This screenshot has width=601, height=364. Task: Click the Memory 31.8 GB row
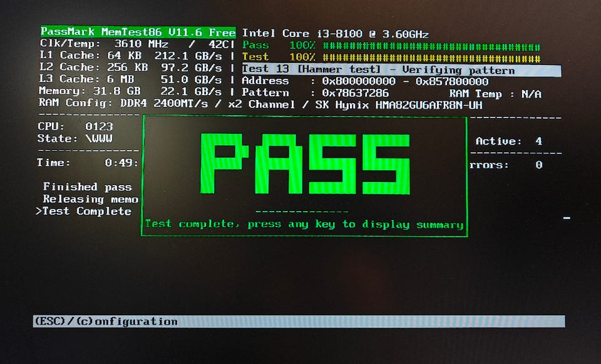click(x=130, y=91)
